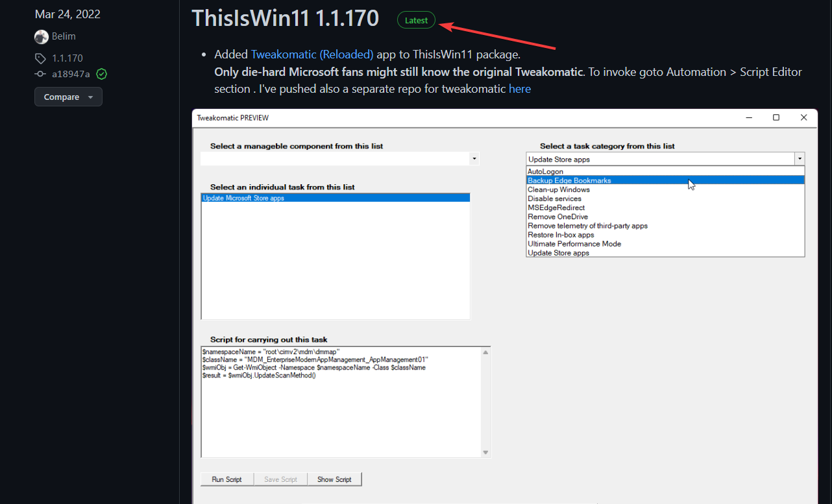
Task: Click the commit icon next to a18947a
Action: tap(40, 74)
